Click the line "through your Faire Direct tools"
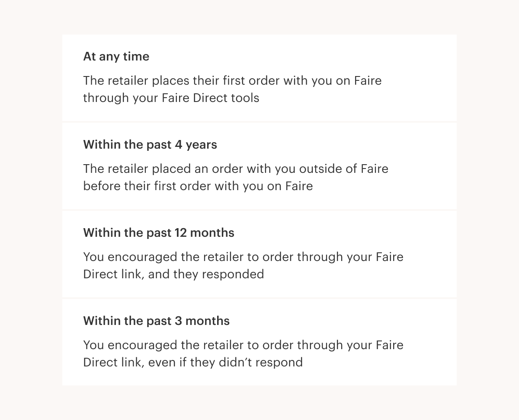This screenshot has height=420, width=519. click(x=171, y=98)
